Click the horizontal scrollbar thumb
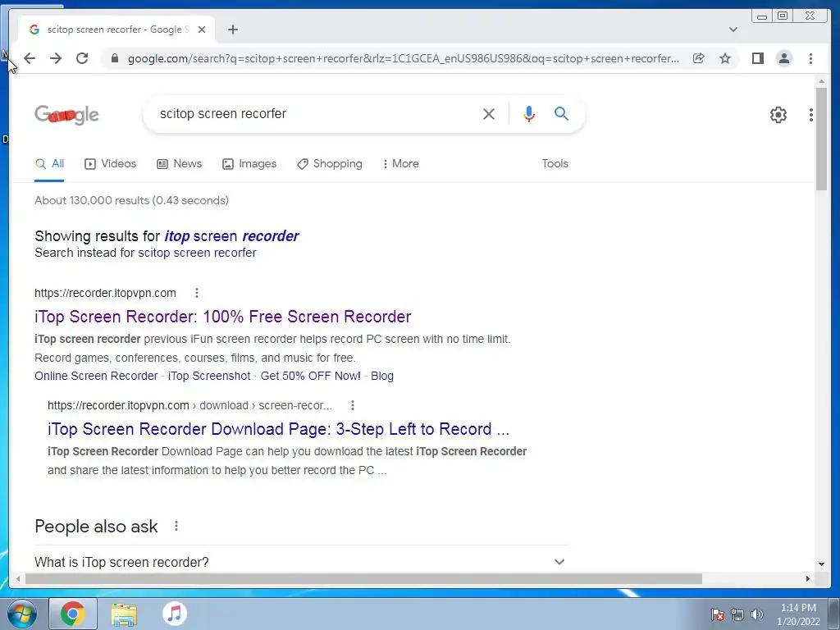This screenshot has width=840, height=630. (x=363, y=578)
